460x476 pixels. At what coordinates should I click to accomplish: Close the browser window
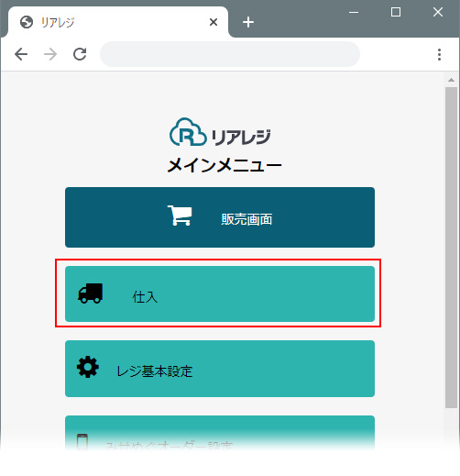coord(438,12)
